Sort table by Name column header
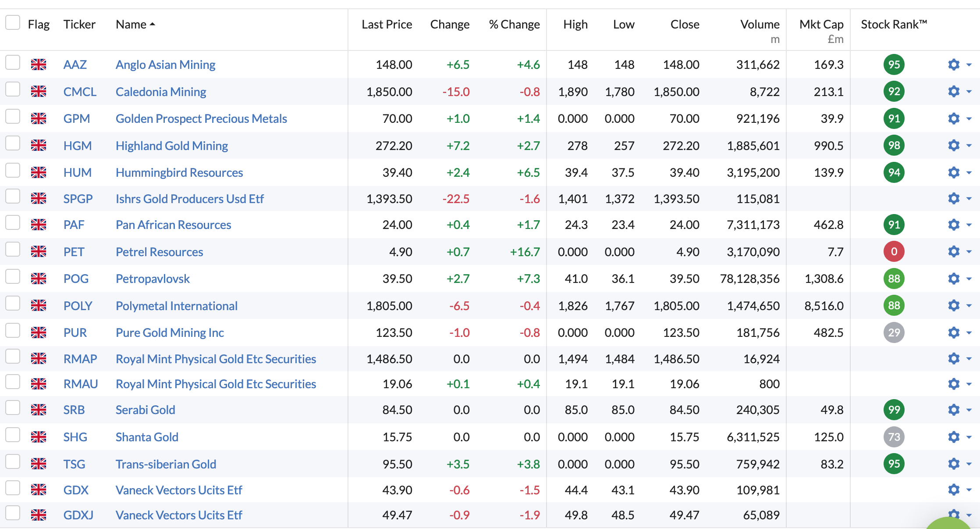 coord(135,25)
